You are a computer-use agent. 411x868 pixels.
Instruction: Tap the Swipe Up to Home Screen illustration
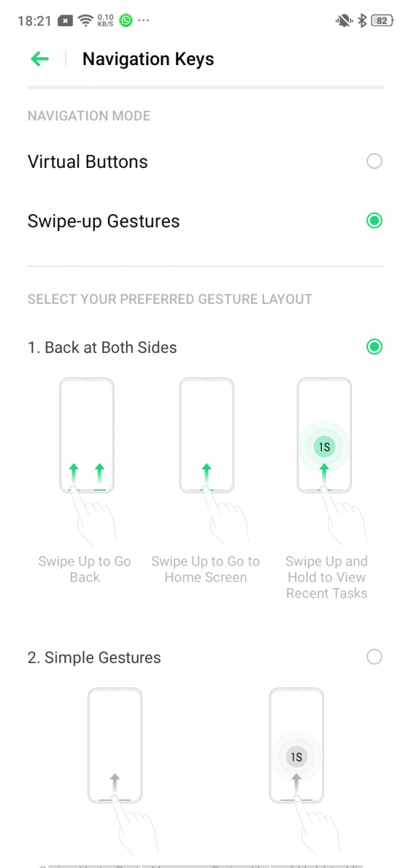[206, 461]
